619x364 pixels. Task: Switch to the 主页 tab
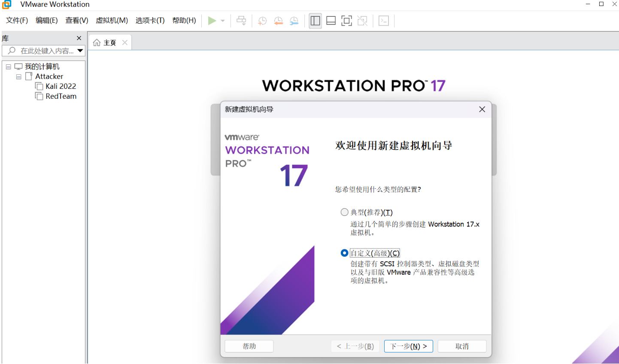click(110, 42)
